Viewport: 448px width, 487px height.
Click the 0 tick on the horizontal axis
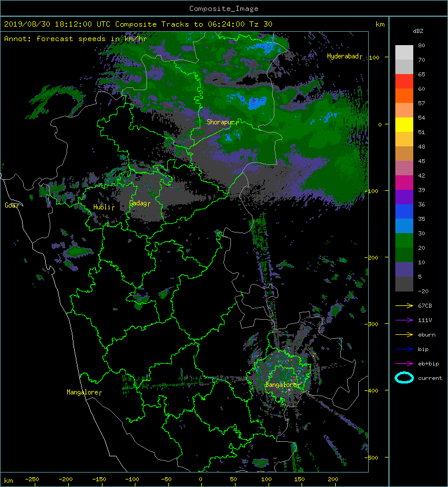(x=200, y=479)
